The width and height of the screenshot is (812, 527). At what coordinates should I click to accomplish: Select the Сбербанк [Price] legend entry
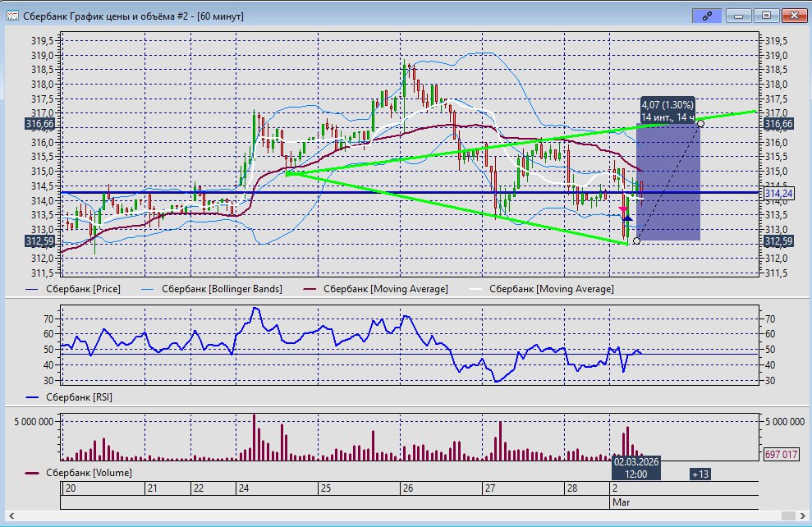74,289
